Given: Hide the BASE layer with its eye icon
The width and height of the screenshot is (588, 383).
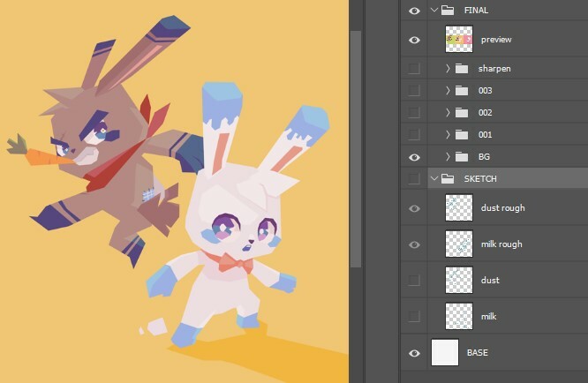Looking at the screenshot, I should pos(414,353).
